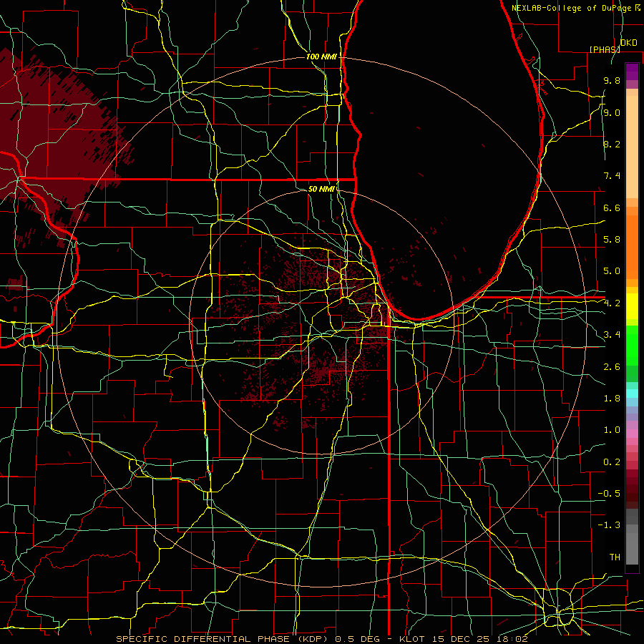The height and width of the screenshot is (644, 644).
Task: Click the 0.2 color scale value
Action: pyautogui.click(x=612, y=462)
